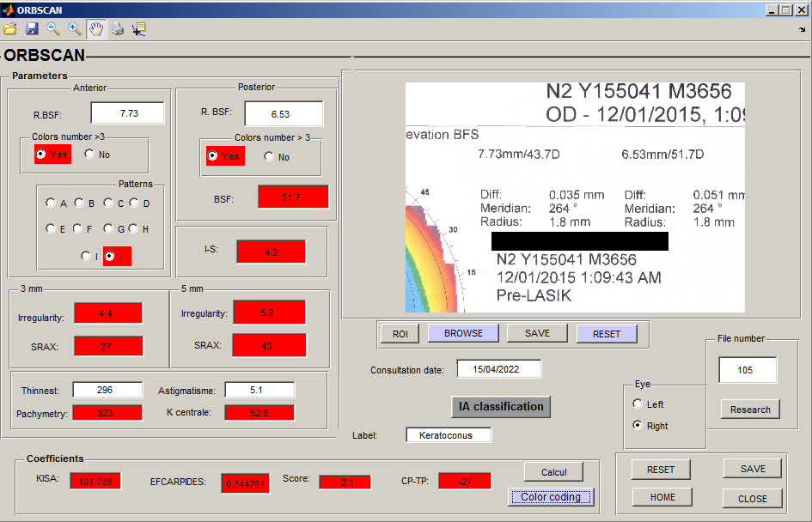The image size is (812, 522).
Task: Click the Consultation date field
Action: tap(499, 369)
